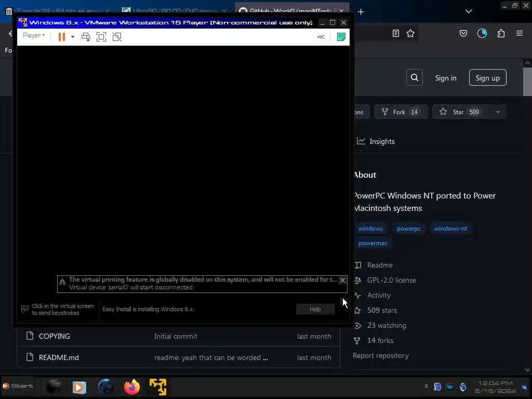Viewport: 532px width, 399px height.
Task: Open the VMware notes message log icon
Action: [341, 37]
